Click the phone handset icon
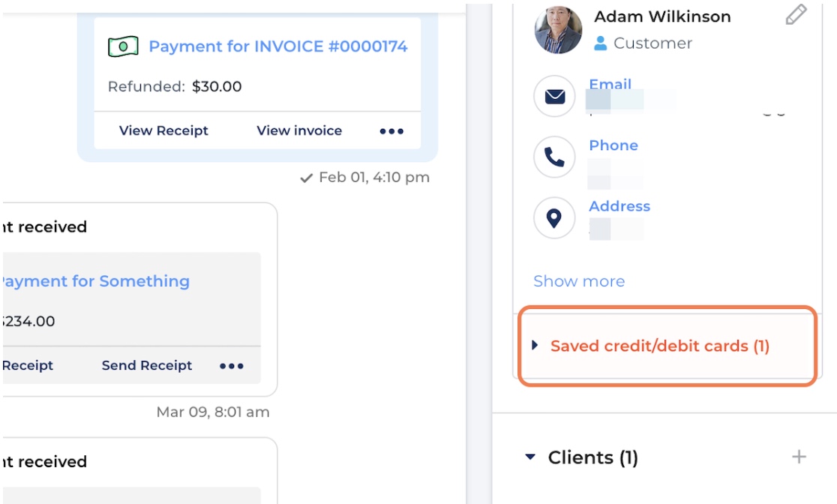Screen dimensions: 837x504 pyautogui.click(x=554, y=157)
